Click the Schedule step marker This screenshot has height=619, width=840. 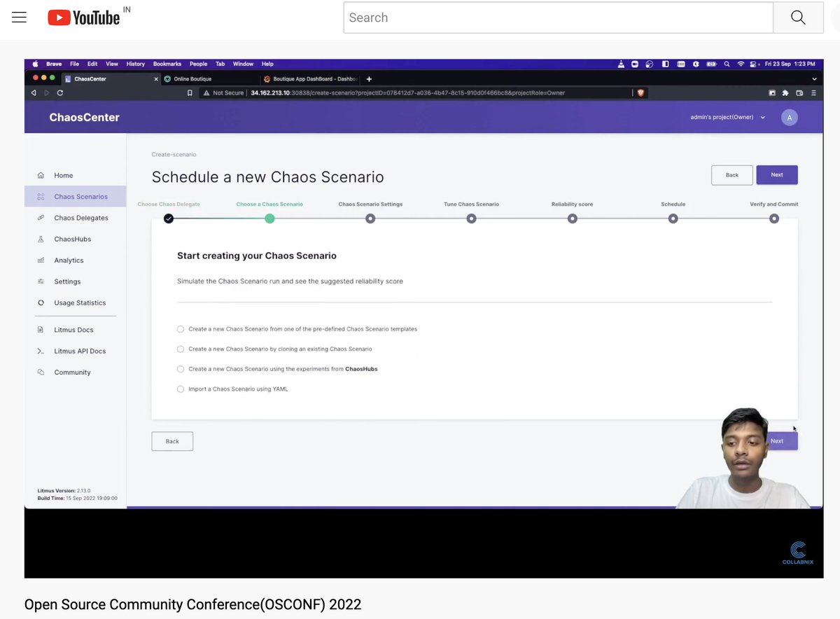[x=673, y=218]
